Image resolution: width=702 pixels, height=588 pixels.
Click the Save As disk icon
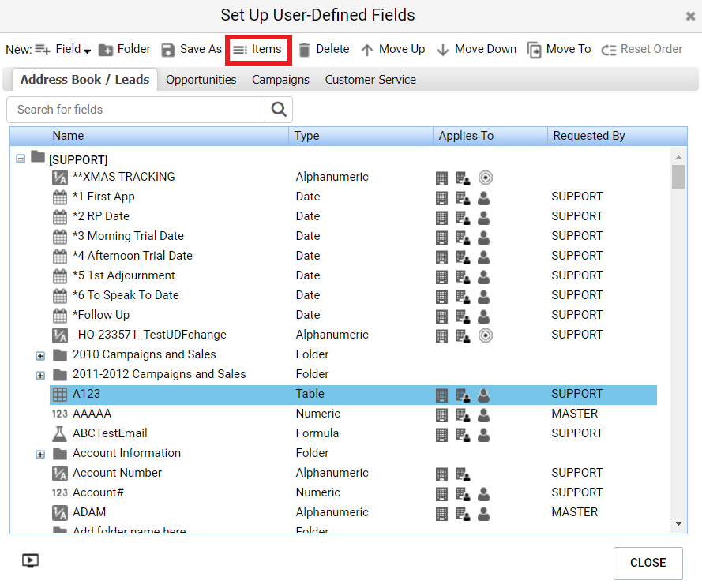click(x=168, y=50)
